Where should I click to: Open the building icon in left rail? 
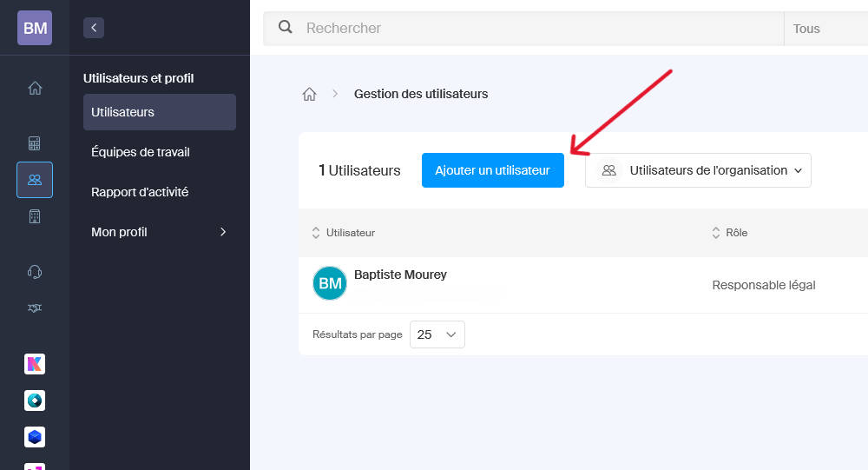(35, 216)
